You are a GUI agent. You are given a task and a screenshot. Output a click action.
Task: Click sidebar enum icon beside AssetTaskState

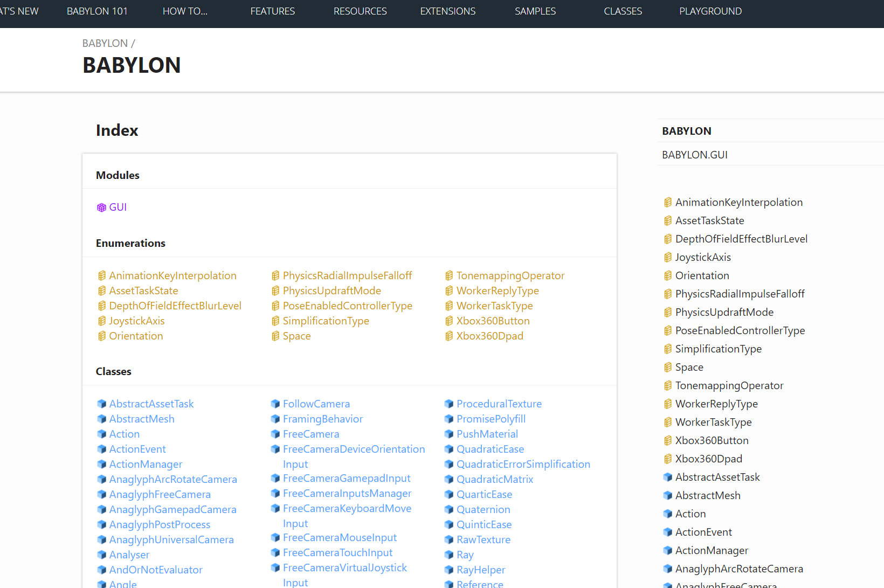pyautogui.click(x=668, y=221)
